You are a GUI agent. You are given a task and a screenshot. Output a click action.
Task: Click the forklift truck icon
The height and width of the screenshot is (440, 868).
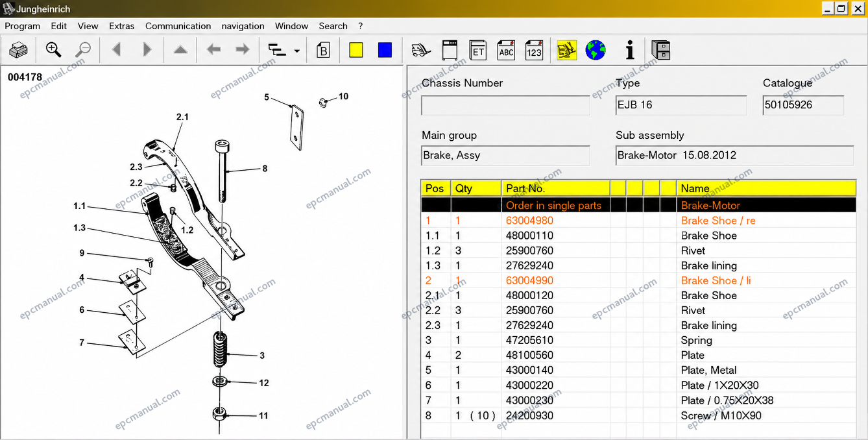click(421, 50)
